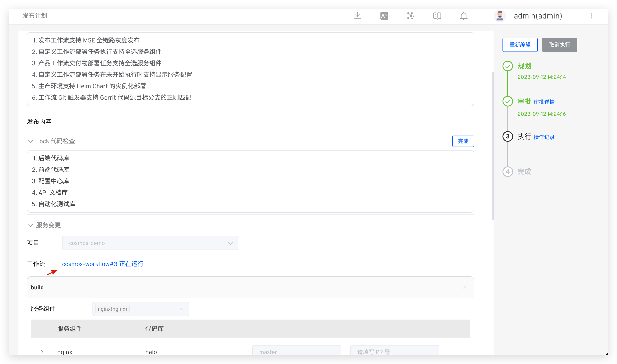Screen dimensions: 617x364
Task: Click the green 规划 step checkmark
Action: click(x=508, y=66)
